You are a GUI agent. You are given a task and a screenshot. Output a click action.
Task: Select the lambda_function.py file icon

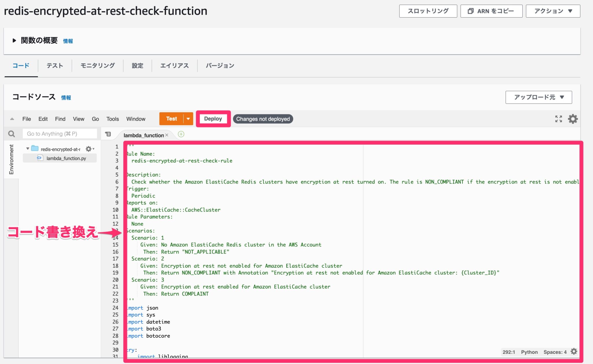tap(40, 158)
